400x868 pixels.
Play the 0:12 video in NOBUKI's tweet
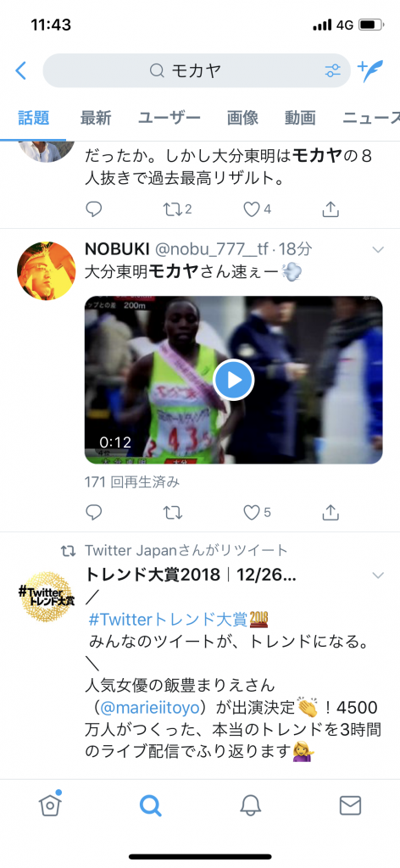[233, 380]
